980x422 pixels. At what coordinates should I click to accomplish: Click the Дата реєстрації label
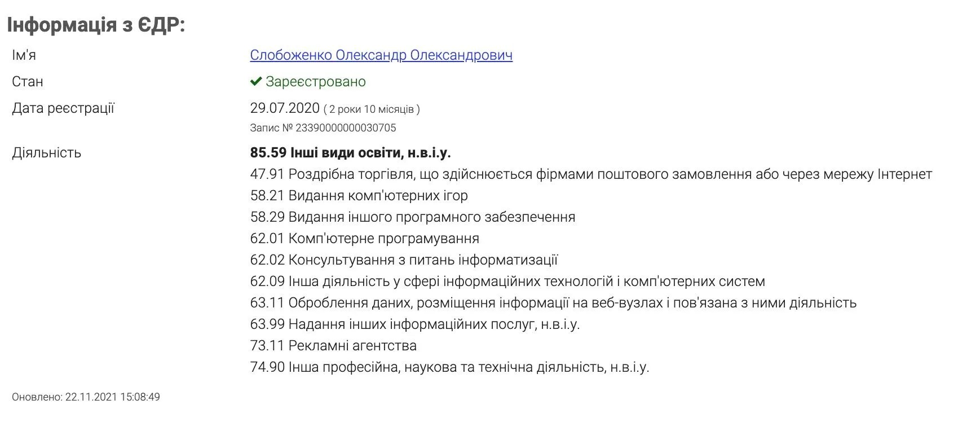(63, 108)
